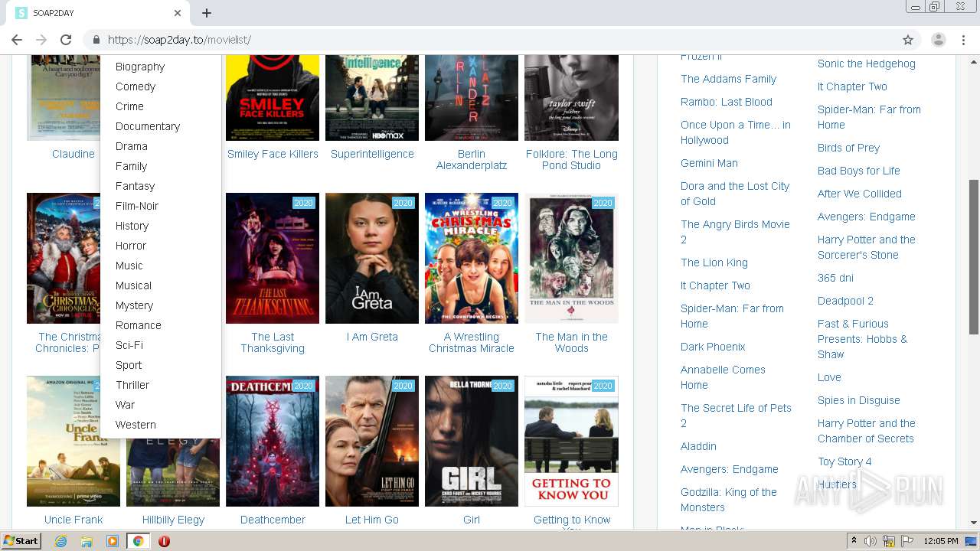The height and width of the screenshot is (551, 980).
Task: Open Dark Phoenix sidebar link
Action: pyautogui.click(x=713, y=347)
